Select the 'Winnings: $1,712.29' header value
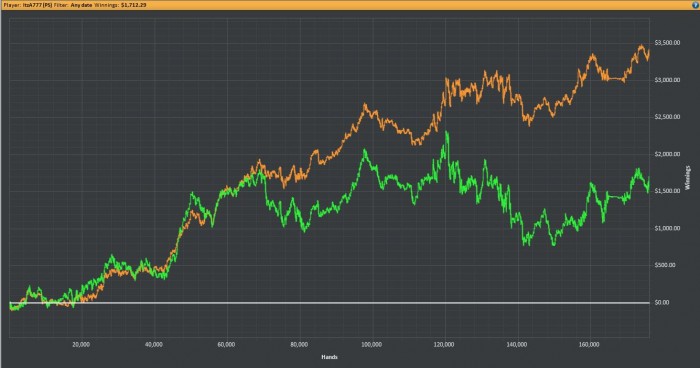Screen dimensions: 700x368 point(120,5)
